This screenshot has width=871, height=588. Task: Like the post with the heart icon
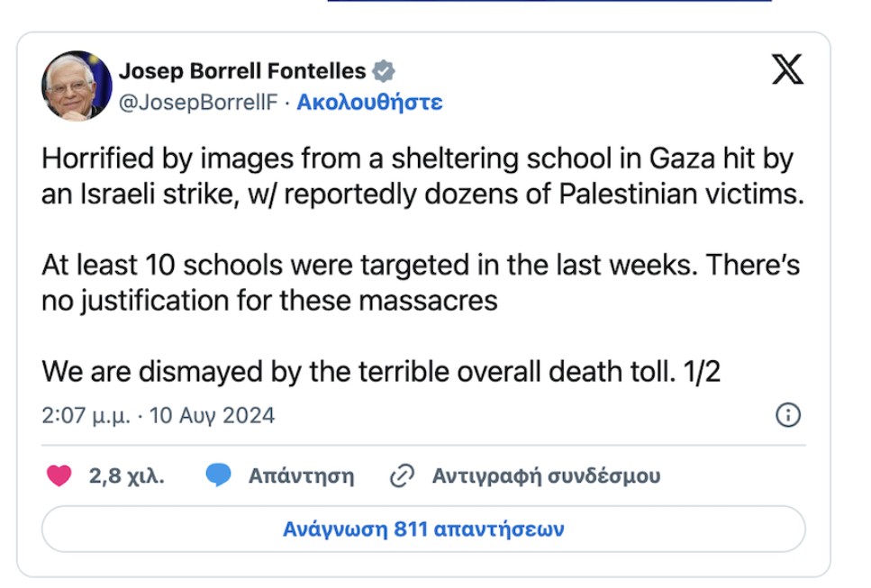[59, 475]
